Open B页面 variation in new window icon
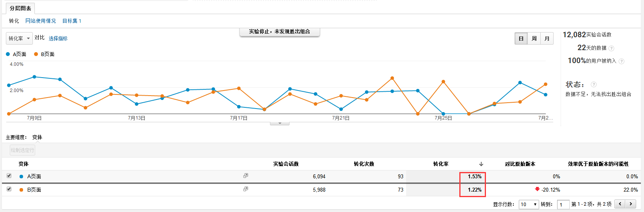The width and height of the screenshot is (644, 212). coord(246,189)
